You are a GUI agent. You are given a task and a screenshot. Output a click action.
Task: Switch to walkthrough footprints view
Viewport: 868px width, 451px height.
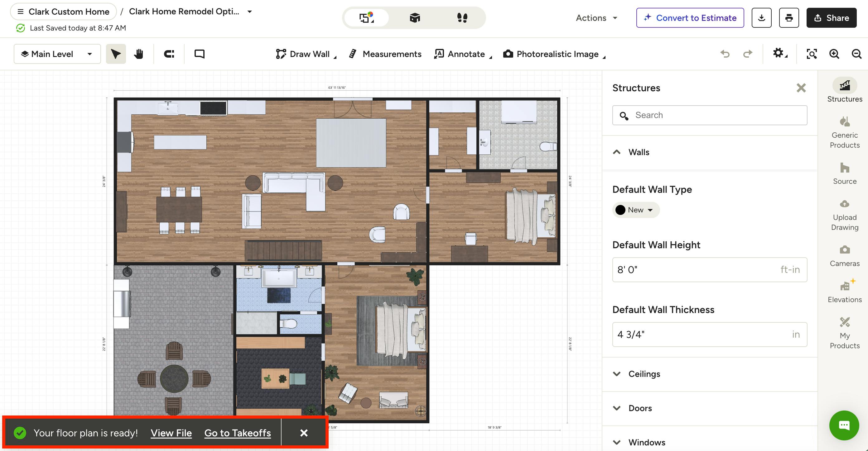click(462, 17)
